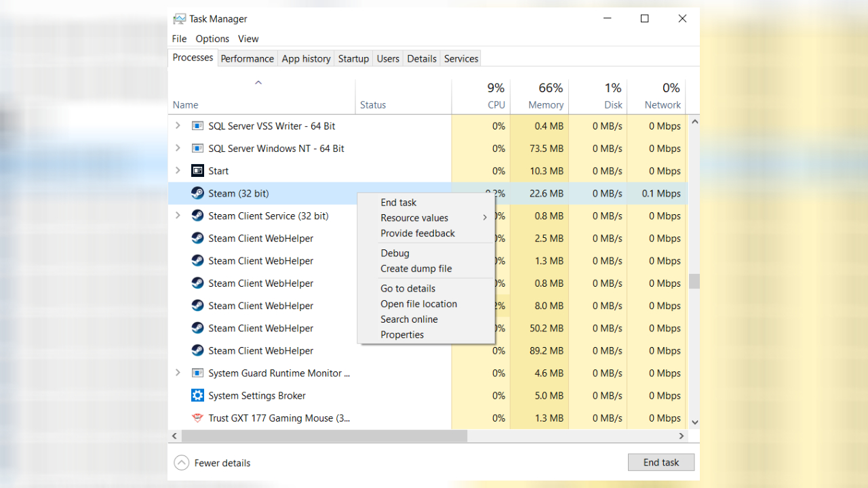Expand Steam Client Service process group

click(178, 216)
